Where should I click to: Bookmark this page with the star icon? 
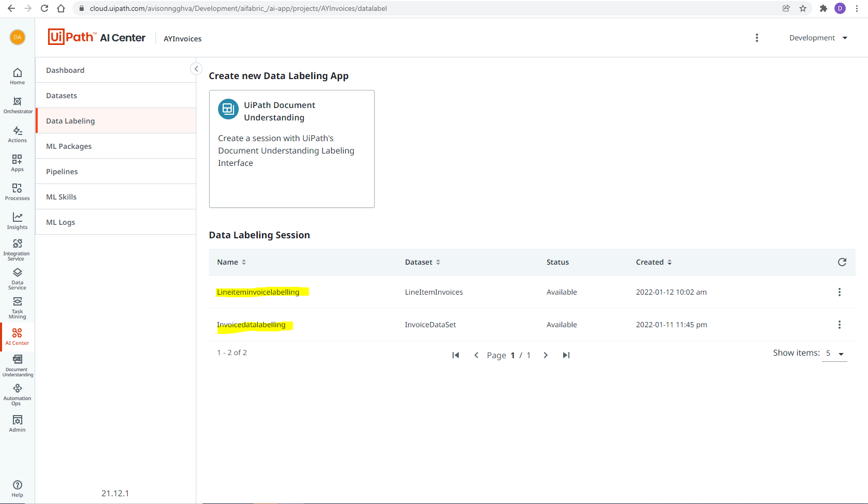click(x=803, y=8)
